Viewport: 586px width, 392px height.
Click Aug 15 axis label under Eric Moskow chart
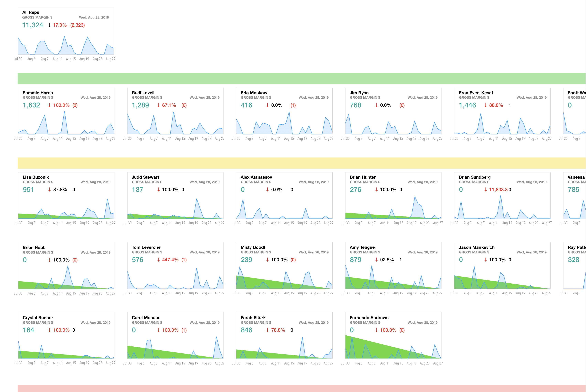[289, 139]
